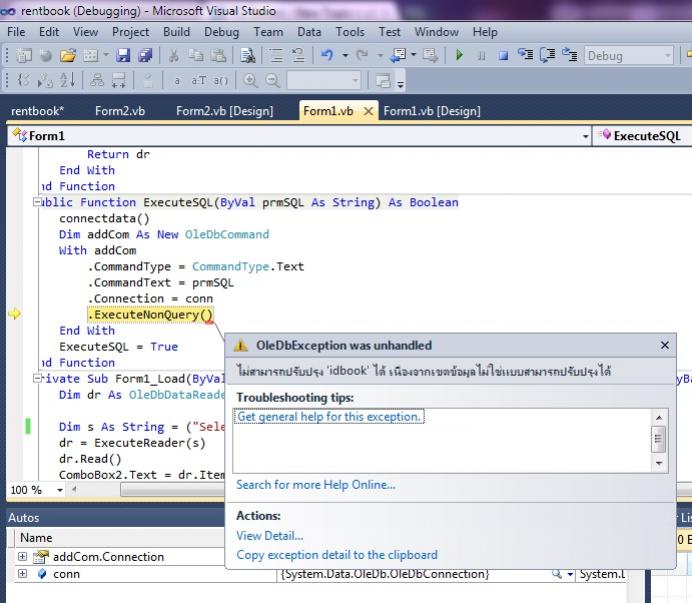The image size is (692, 603).
Task: Expand the addCom.Connection tree node
Action: tap(23, 557)
